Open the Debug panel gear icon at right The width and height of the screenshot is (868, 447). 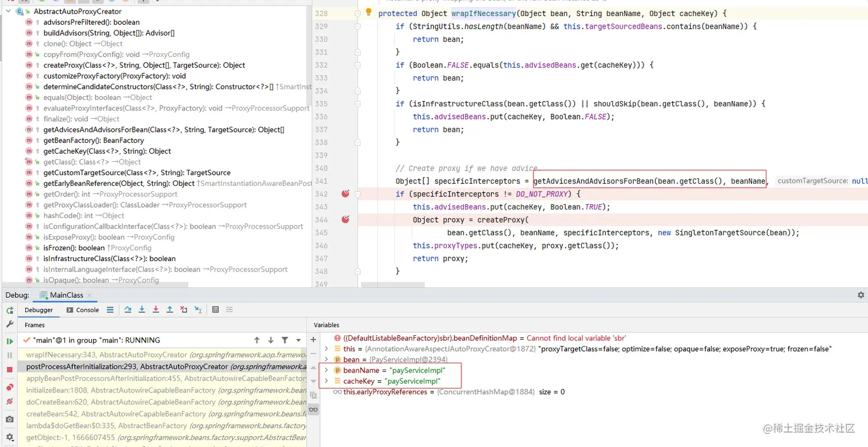point(861,295)
